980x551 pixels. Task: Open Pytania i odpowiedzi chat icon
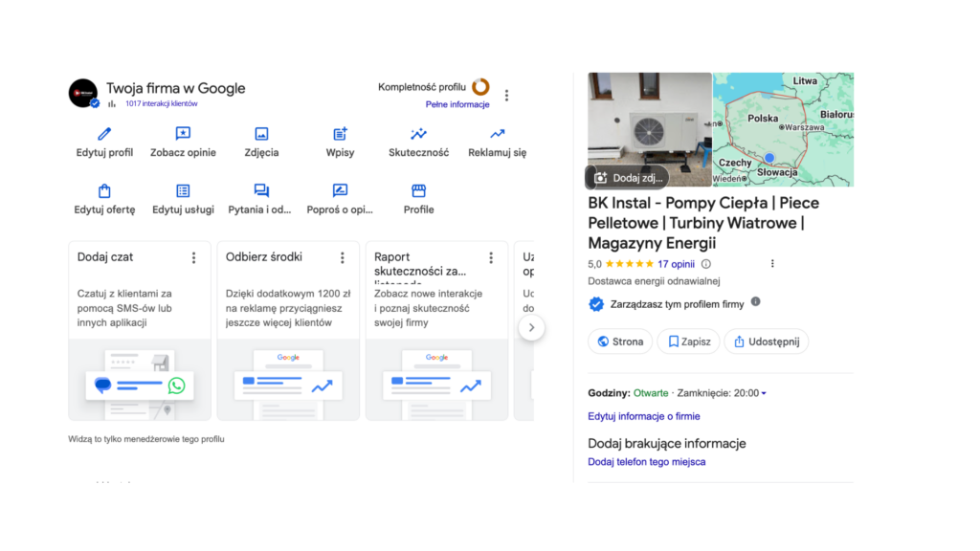pos(261,191)
